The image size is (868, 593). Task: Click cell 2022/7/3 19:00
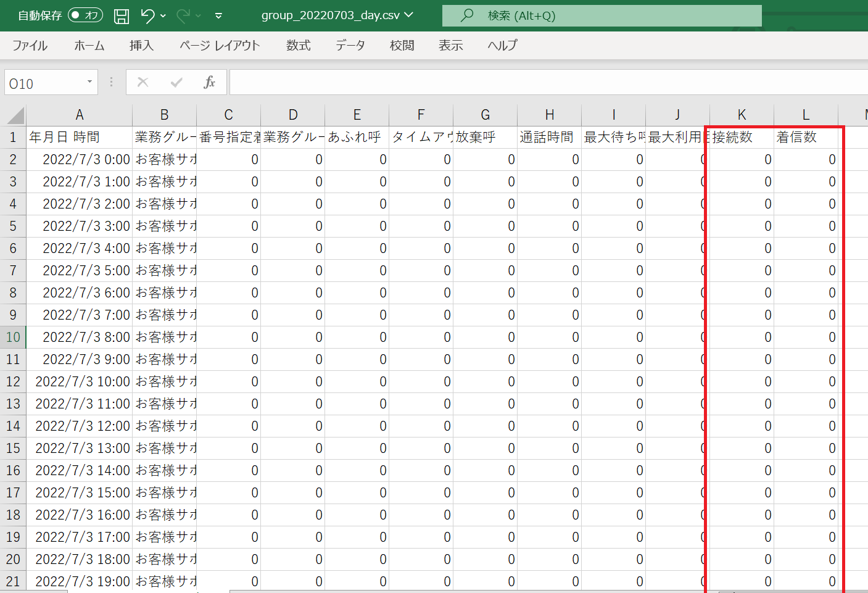(x=80, y=581)
